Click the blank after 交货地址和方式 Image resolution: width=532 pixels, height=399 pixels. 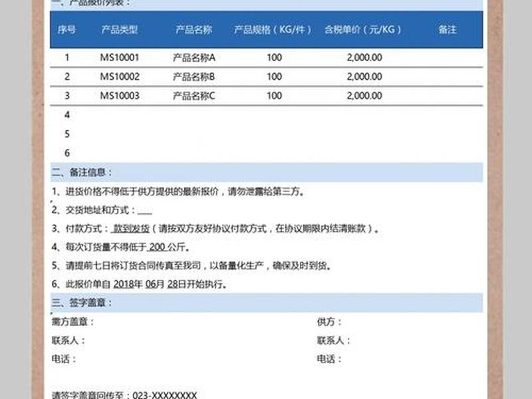tap(145, 211)
